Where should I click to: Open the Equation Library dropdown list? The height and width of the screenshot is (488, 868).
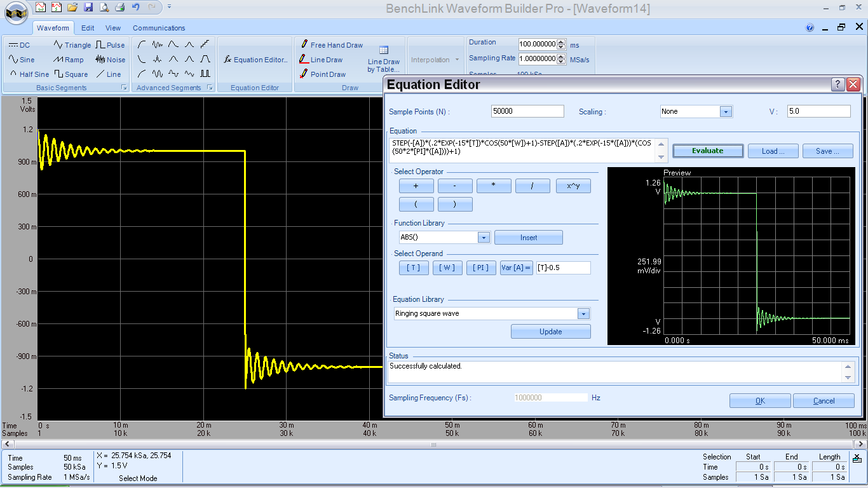pyautogui.click(x=583, y=313)
